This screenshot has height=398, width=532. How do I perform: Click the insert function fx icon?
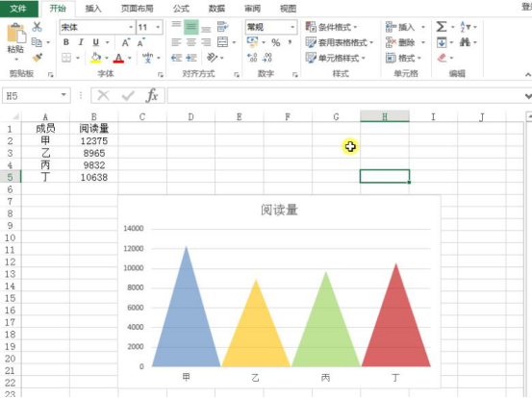point(152,95)
